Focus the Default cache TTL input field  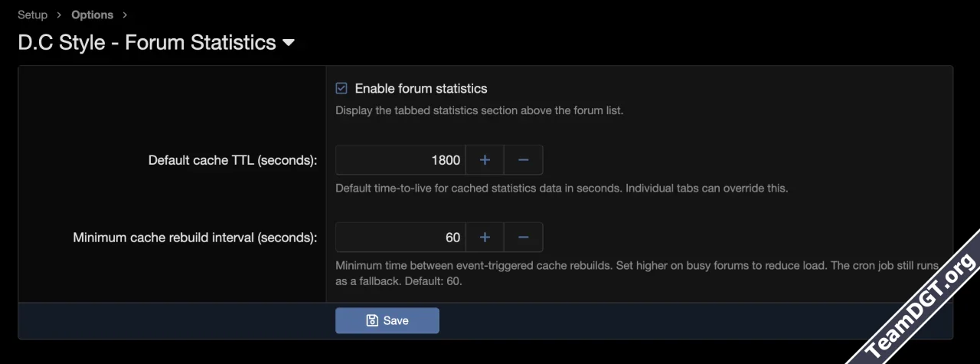(400, 160)
